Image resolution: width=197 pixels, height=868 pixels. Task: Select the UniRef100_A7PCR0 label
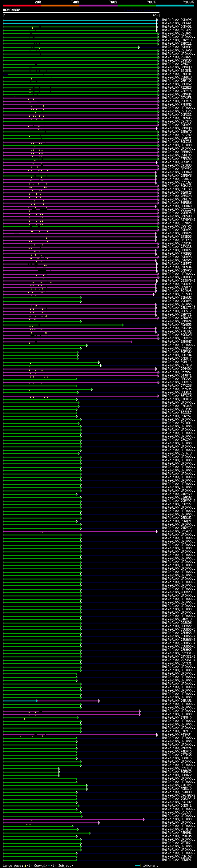click(177, 159)
